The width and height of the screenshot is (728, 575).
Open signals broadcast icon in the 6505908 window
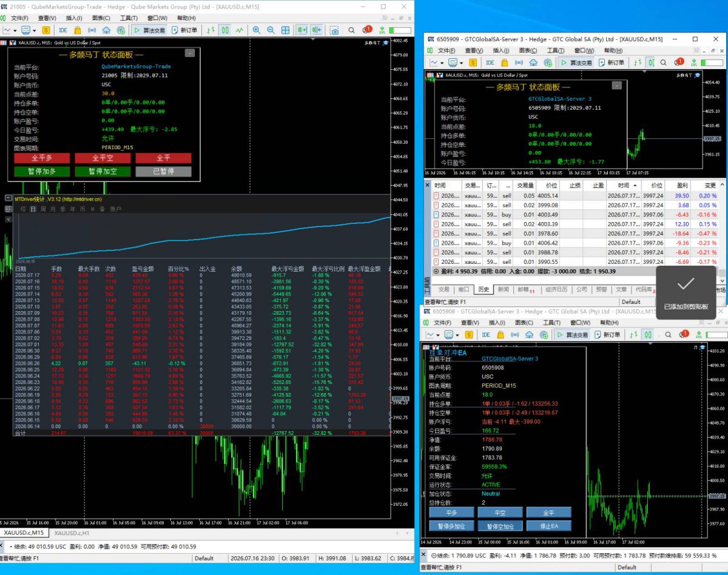coord(515,334)
